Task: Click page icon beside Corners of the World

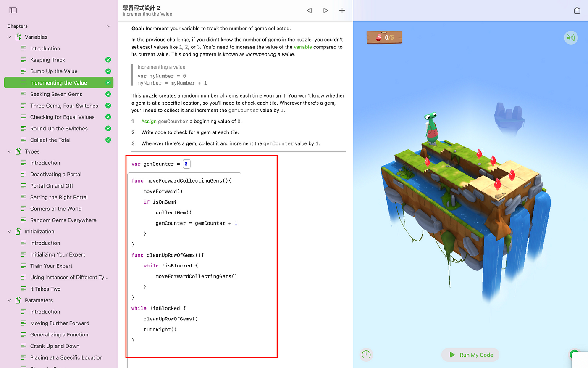Action: pyautogui.click(x=24, y=209)
